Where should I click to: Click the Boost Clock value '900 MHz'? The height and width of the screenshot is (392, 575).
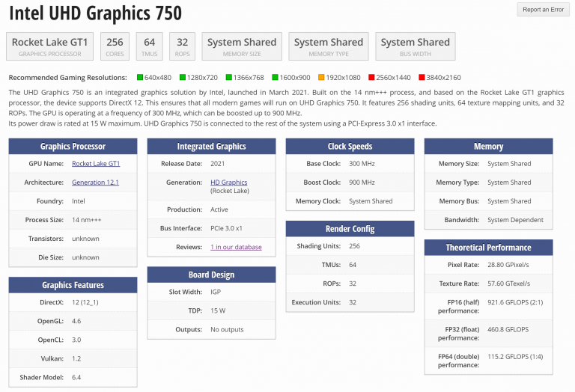click(362, 182)
